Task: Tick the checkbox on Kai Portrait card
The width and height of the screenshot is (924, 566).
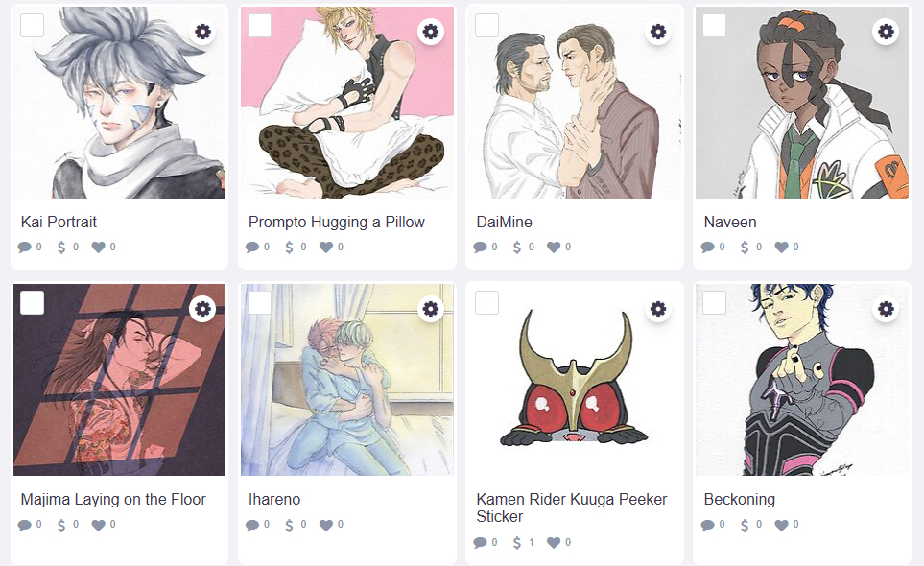Action: pos(33,26)
